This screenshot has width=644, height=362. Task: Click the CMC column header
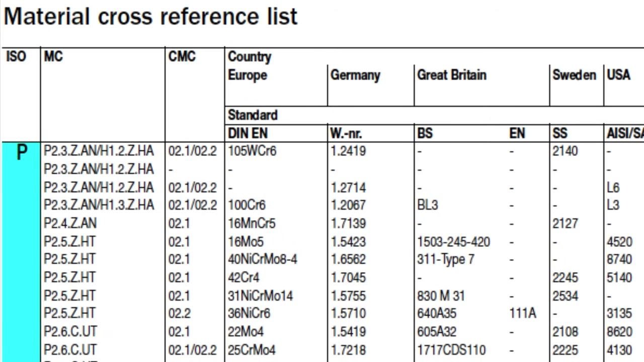click(182, 56)
